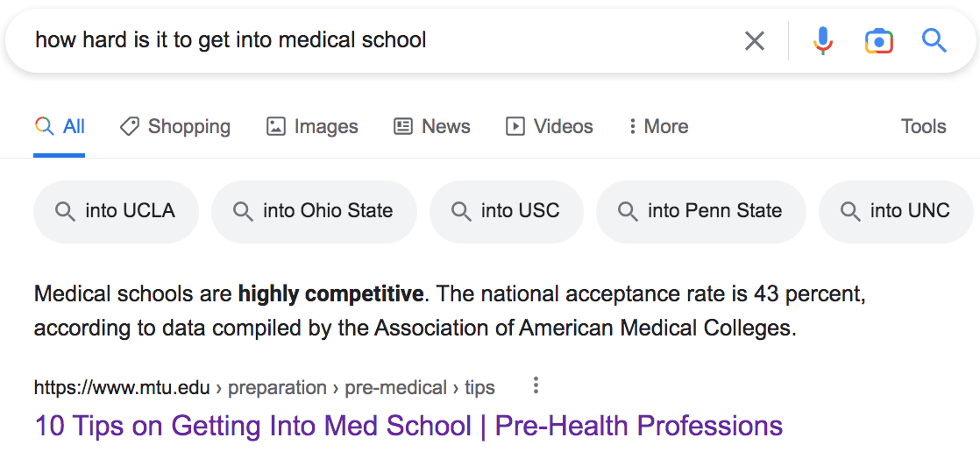This screenshot has height=459, width=980.
Task: Click magnifier icon in Penn State chip
Action: [x=628, y=211]
